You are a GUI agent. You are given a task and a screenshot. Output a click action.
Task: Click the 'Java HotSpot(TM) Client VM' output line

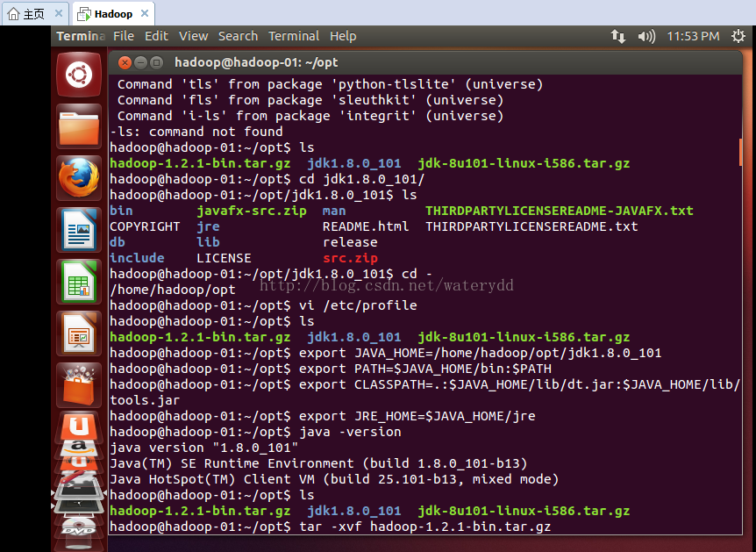[x=334, y=480]
